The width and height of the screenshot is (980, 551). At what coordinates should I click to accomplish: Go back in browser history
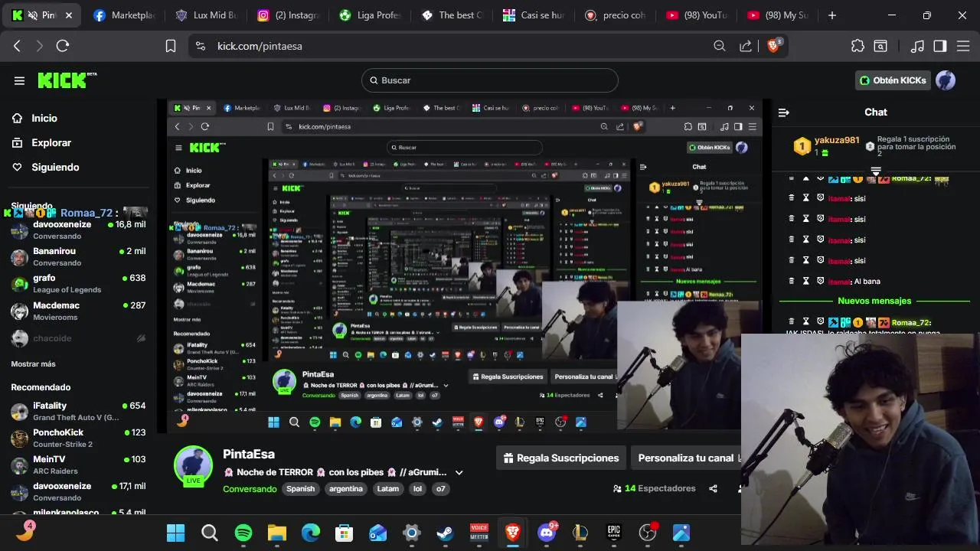coord(17,46)
